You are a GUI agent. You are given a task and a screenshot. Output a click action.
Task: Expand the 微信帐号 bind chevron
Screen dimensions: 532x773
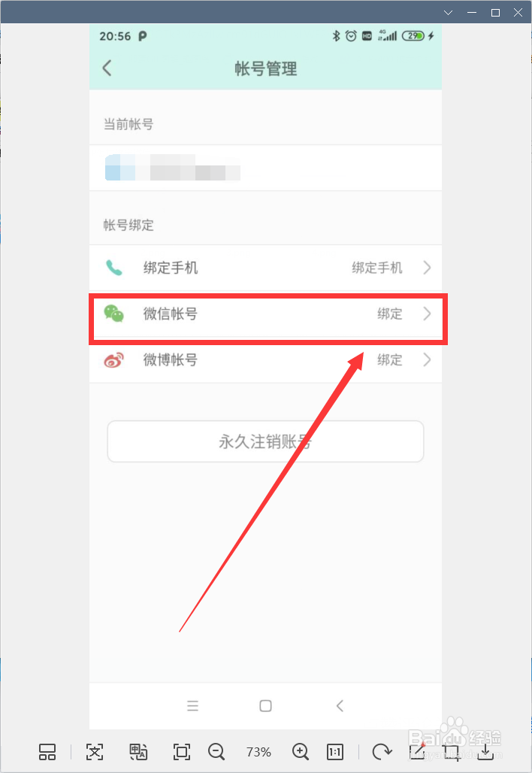click(427, 314)
